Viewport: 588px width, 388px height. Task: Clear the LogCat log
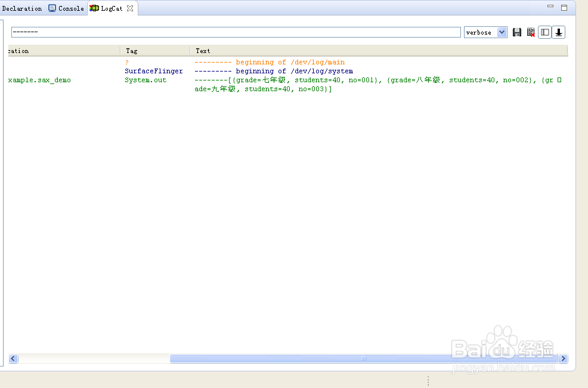tap(531, 32)
